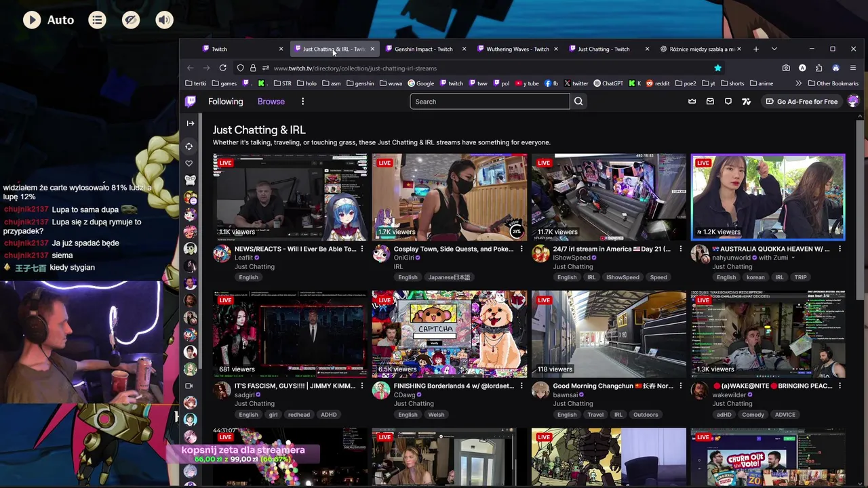The width and height of the screenshot is (868, 488).
Task: Click Leaflit's channel avatar
Action: pos(222,254)
